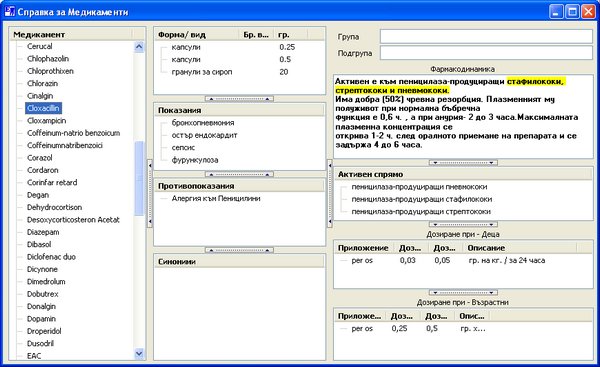Viewport: 600px width, 367px height.
Task: Select Алергия към Пеницилини contraindication
Action: 216,198
